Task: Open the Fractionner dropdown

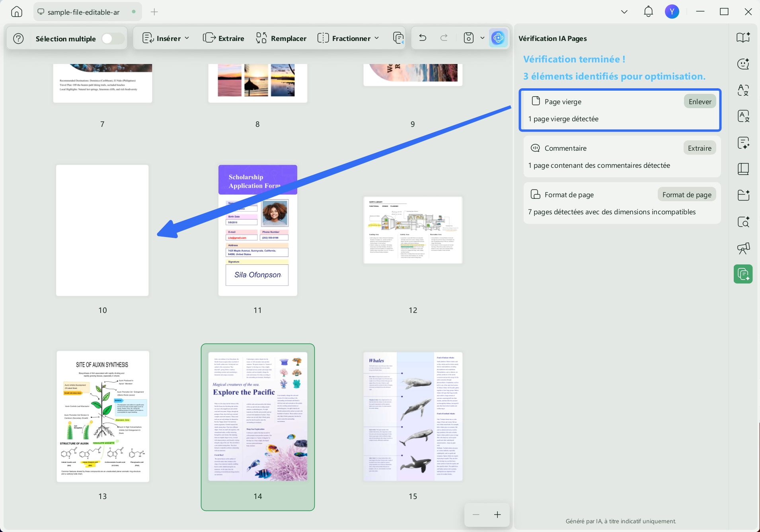Action: [x=348, y=38]
